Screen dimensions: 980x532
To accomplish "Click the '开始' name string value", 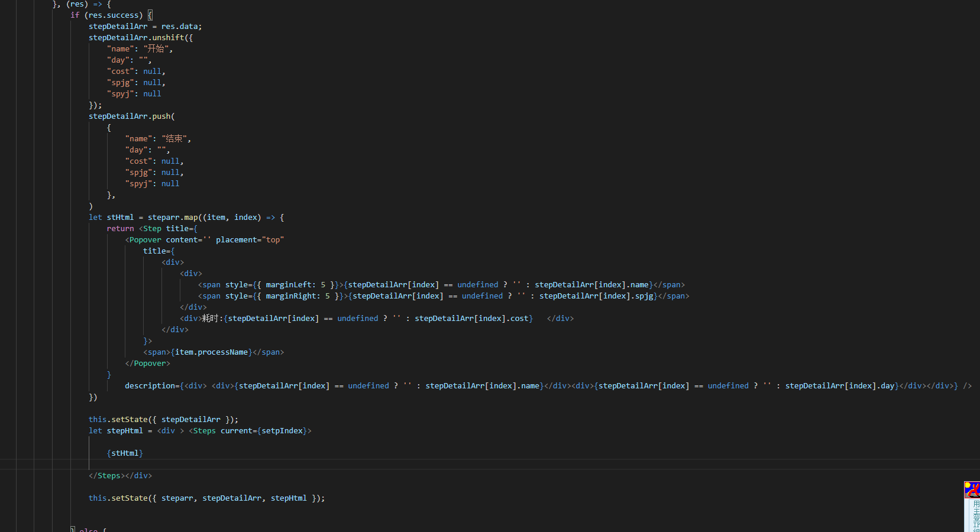I will (157, 48).
